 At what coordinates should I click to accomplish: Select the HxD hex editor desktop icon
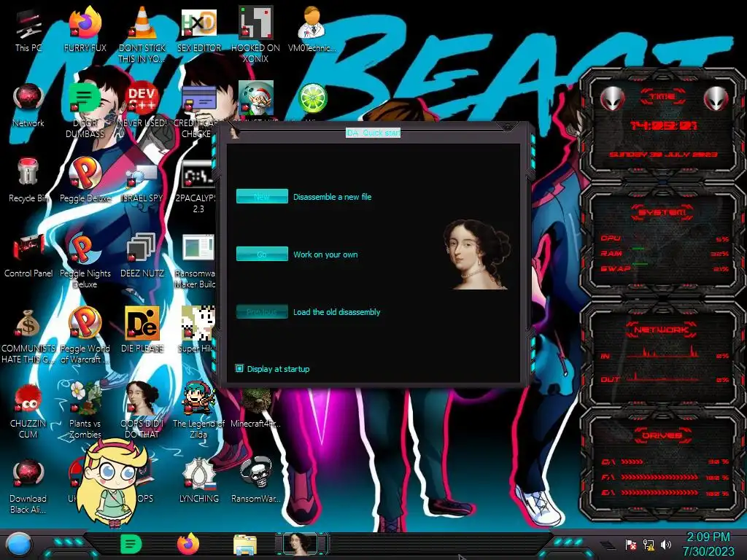coord(199,31)
